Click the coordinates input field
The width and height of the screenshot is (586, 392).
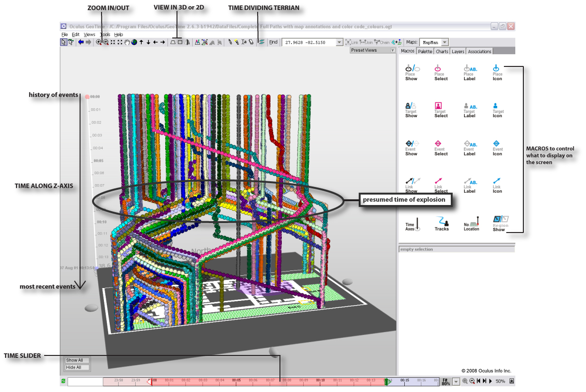click(x=308, y=42)
